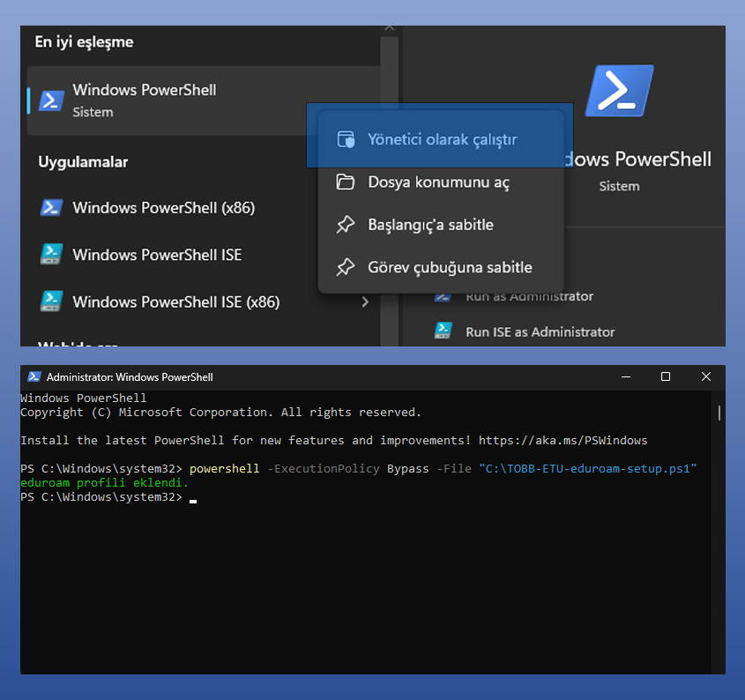Image resolution: width=745 pixels, height=700 pixels.
Task: Select Görev çubuğuna sabitle option
Action: 450,267
